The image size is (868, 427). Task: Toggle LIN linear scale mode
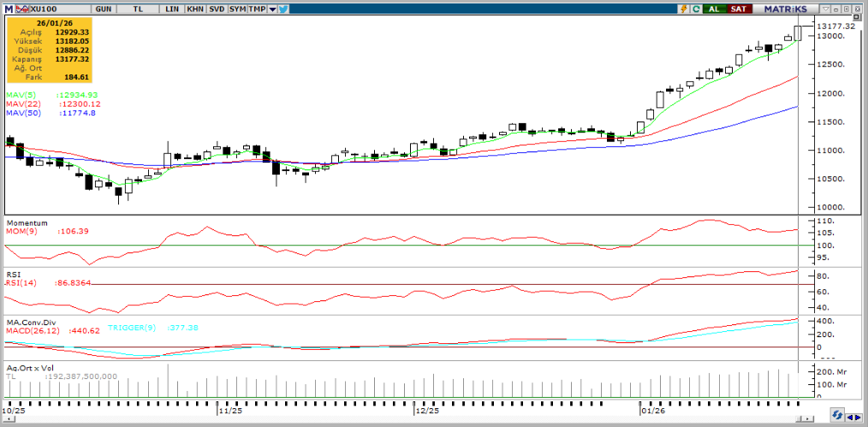coord(172,8)
